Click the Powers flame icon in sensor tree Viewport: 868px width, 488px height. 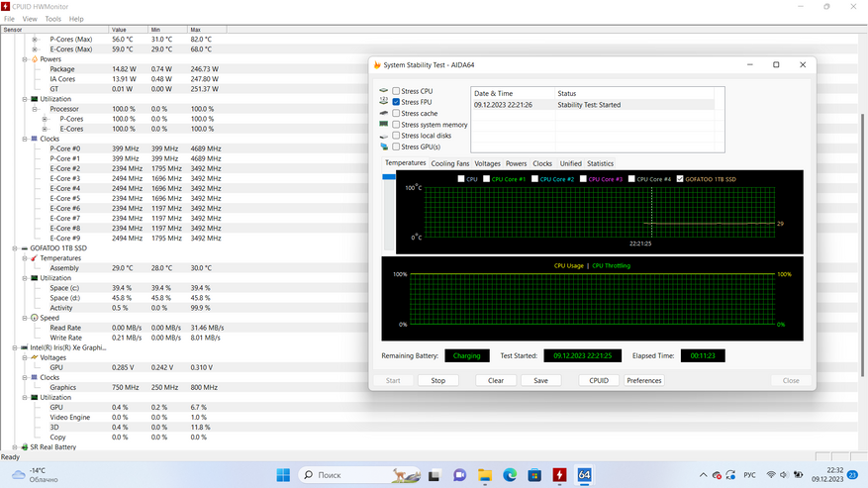tap(33, 59)
